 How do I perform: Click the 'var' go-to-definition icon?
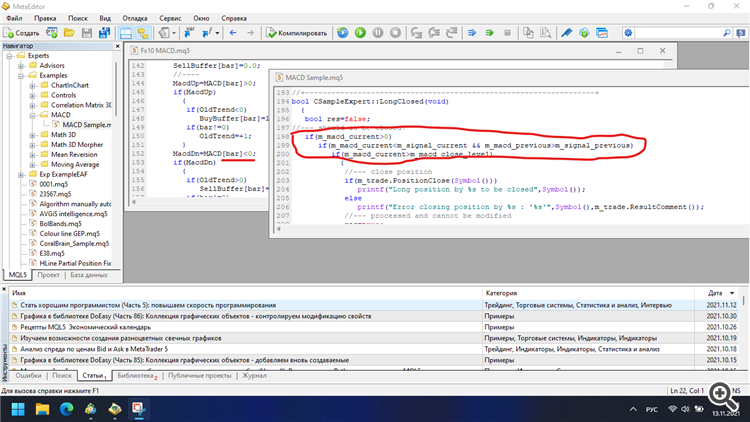point(189,33)
